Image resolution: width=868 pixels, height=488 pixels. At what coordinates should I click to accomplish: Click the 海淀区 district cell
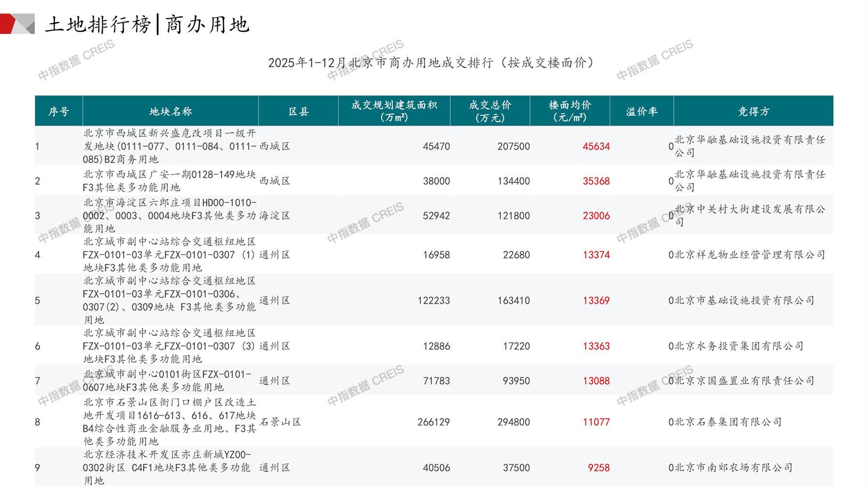275,215
